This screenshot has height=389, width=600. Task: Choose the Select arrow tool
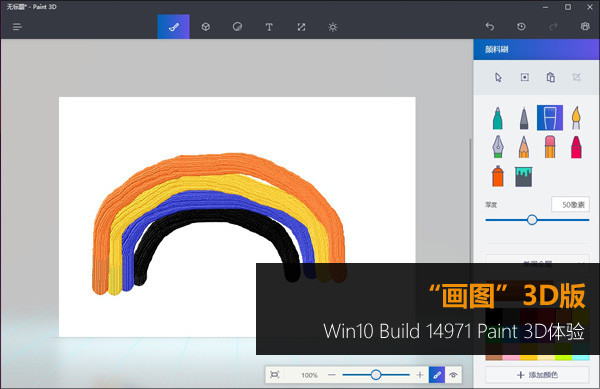point(498,78)
